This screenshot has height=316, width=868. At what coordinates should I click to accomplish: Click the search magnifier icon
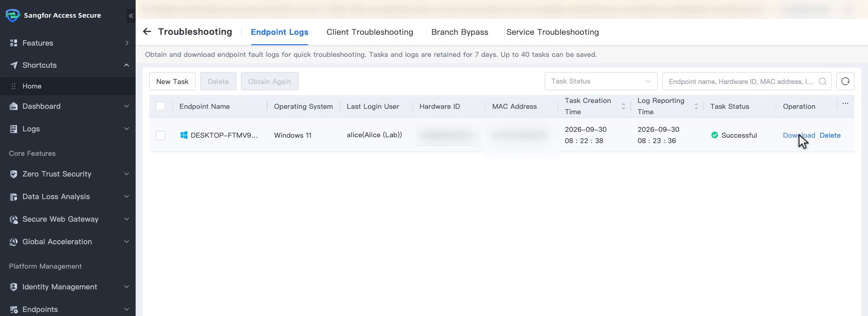coord(822,81)
